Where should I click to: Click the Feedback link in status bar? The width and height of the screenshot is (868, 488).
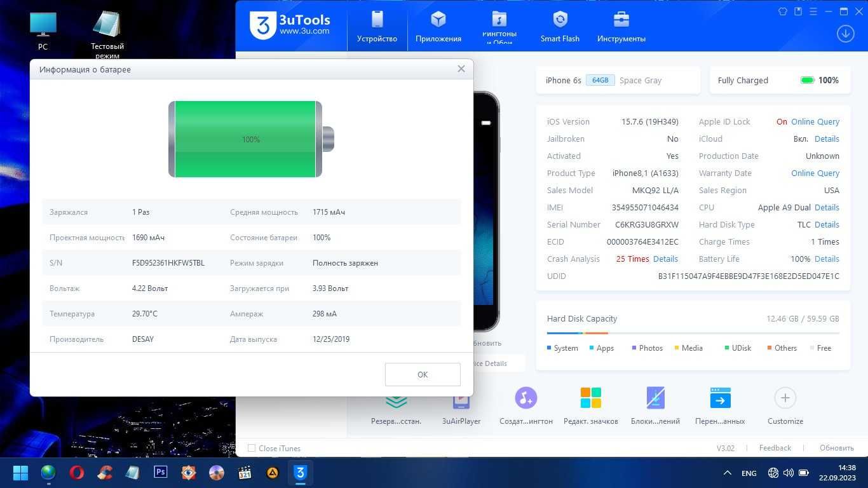coord(775,448)
